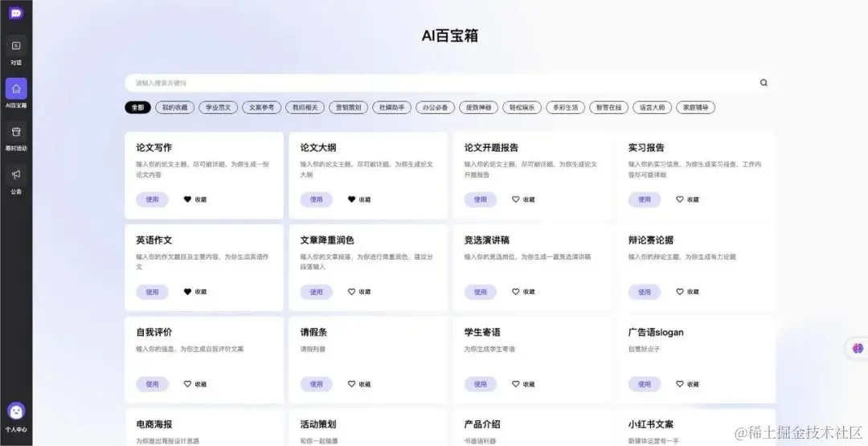
Task: Select the 全部 category filter
Action: click(138, 108)
